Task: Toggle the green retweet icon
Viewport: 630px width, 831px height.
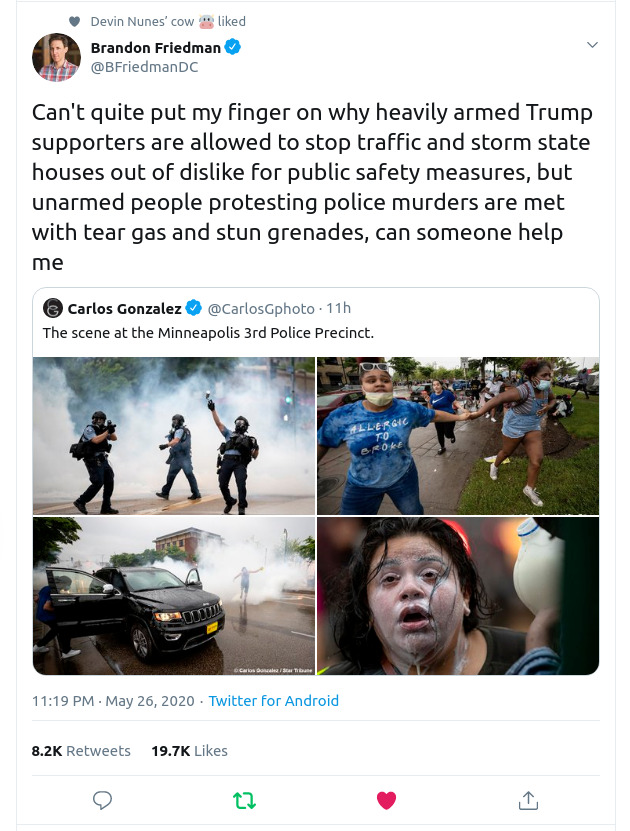Action: pos(244,800)
